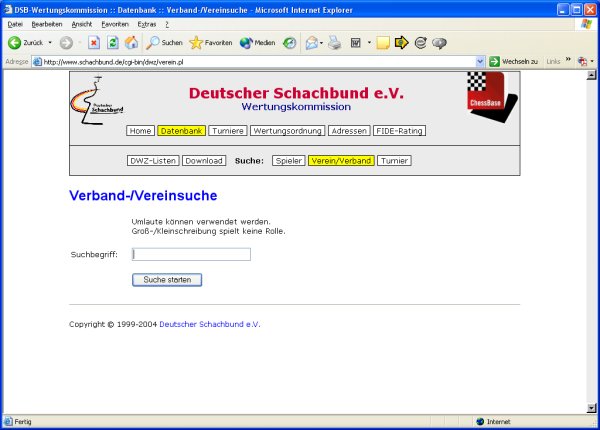600x430 pixels.
Task: Refresh the page with the reload icon
Action: coord(112,43)
